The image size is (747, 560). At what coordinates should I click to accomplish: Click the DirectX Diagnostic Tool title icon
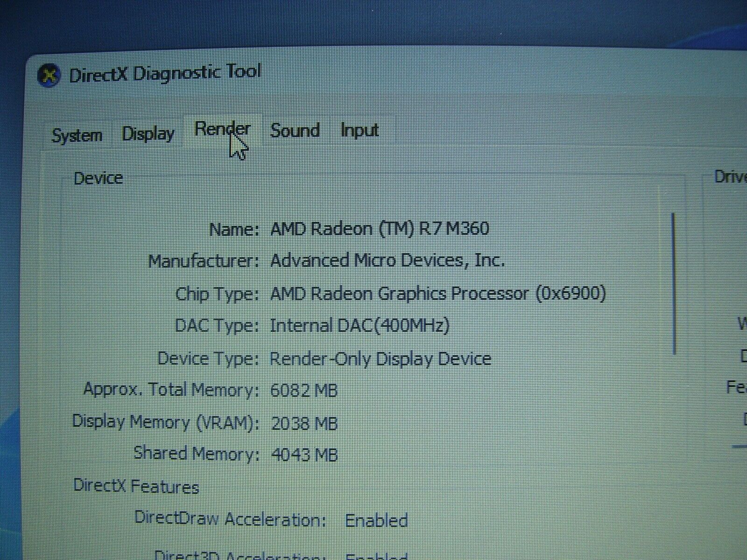tap(49, 75)
